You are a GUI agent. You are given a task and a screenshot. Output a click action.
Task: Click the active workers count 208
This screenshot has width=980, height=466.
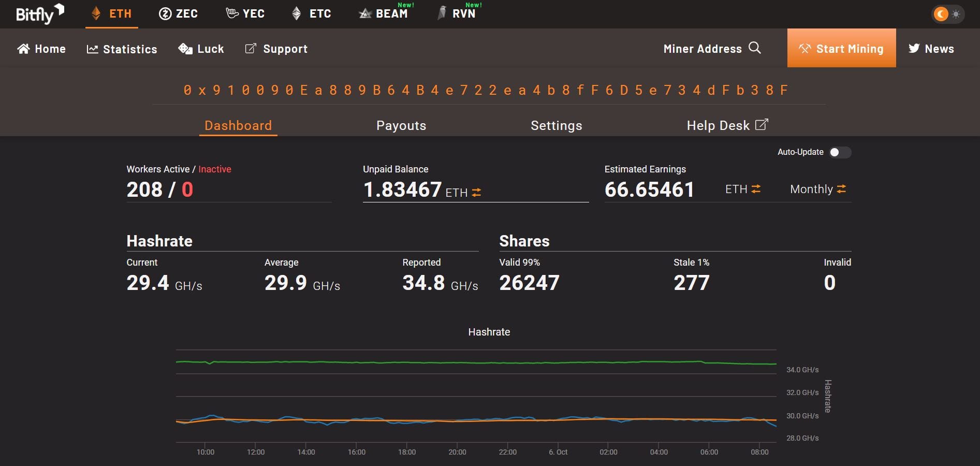pos(144,190)
